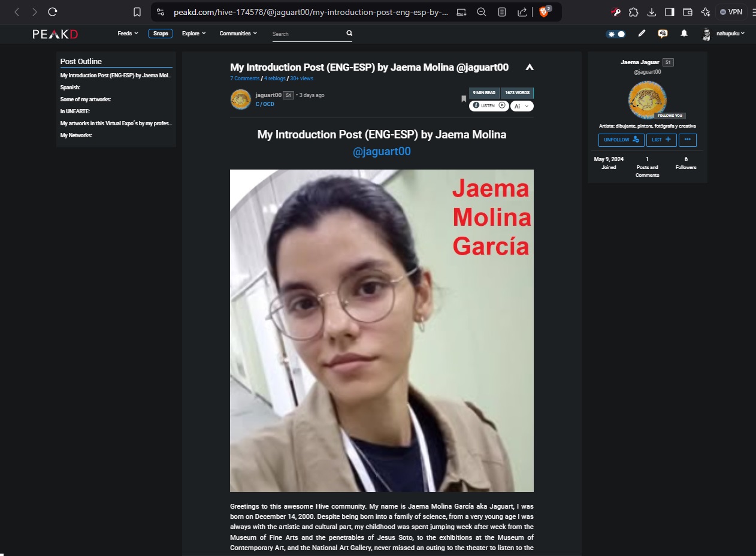Open the 7 Comments link

pyautogui.click(x=244, y=78)
